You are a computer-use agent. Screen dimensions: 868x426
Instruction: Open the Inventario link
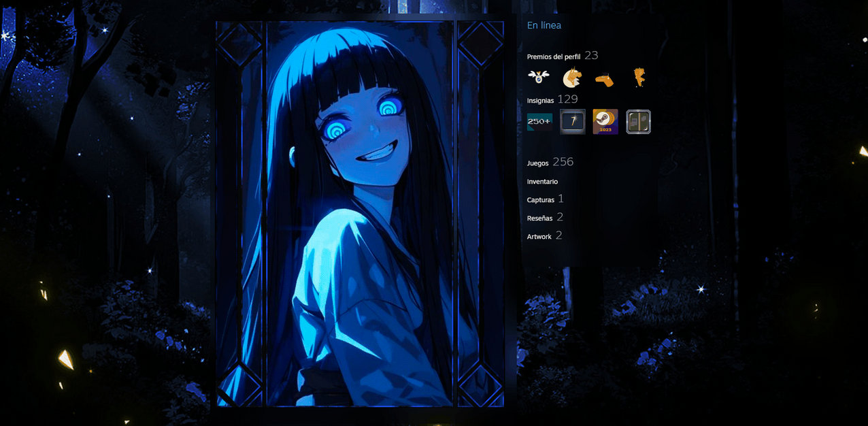tap(542, 182)
